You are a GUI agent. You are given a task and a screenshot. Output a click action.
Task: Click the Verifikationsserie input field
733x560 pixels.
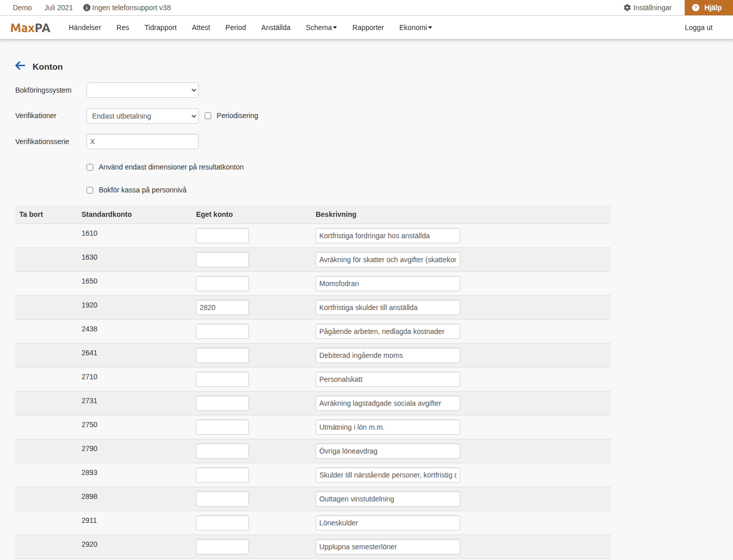143,142
